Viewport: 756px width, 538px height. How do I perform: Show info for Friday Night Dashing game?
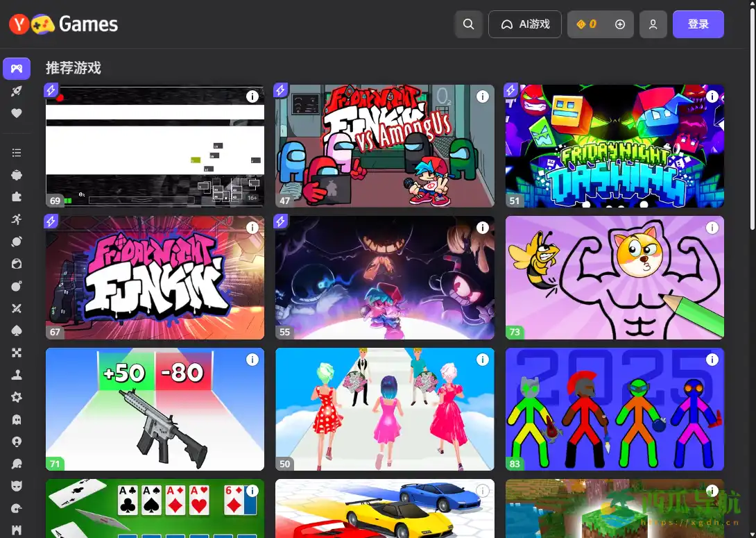[712, 96]
